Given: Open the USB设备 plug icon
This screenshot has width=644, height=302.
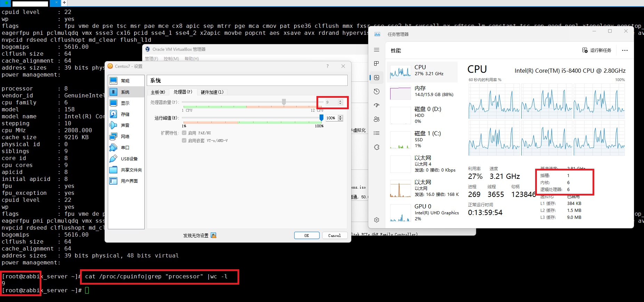Looking at the screenshot, I should click(x=113, y=159).
